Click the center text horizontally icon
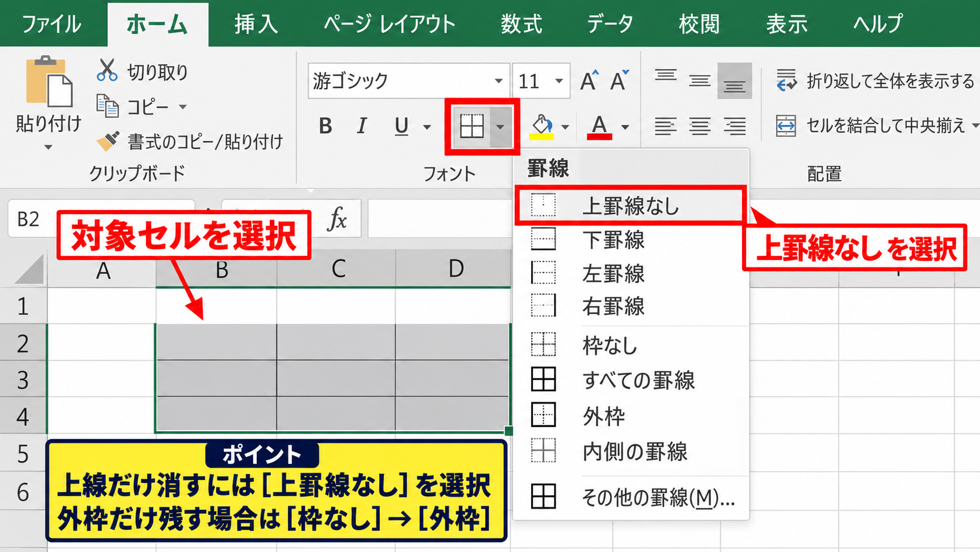The height and width of the screenshot is (552, 980). click(700, 126)
